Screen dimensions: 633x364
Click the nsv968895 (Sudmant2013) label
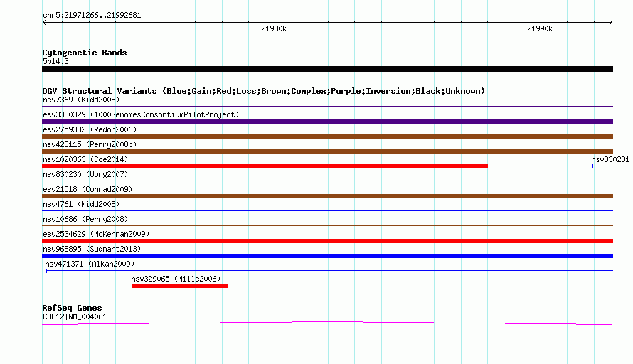[92, 249]
